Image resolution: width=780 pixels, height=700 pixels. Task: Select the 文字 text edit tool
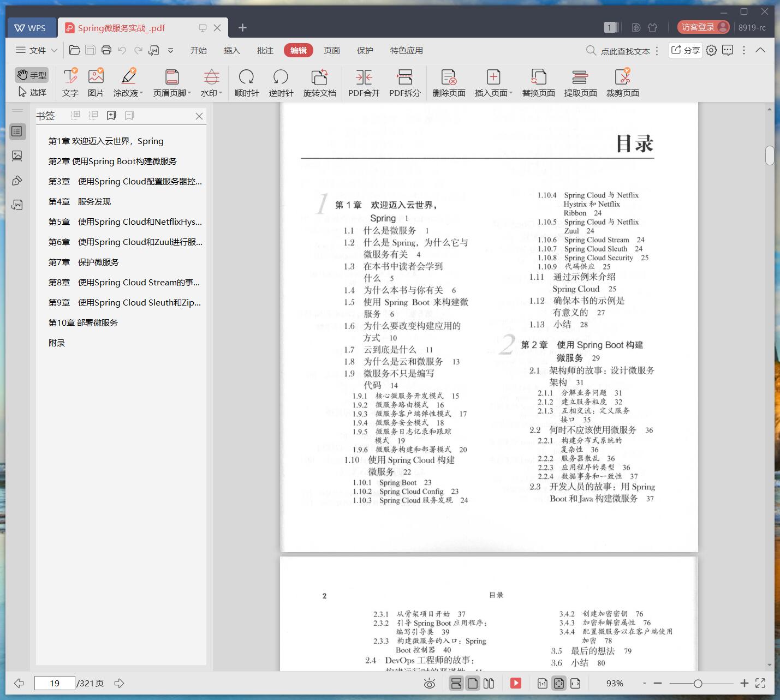point(70,82)
